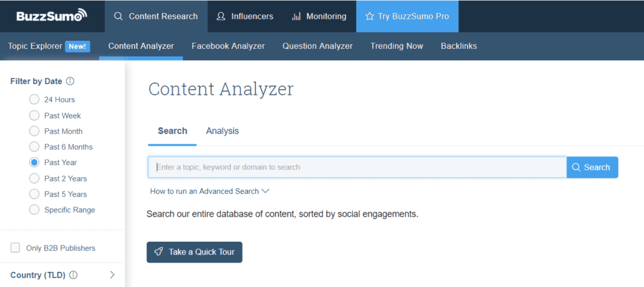Click the person icon beside Influencers
Viewport: 644px width, 287px height.
[x=221, y=16]
